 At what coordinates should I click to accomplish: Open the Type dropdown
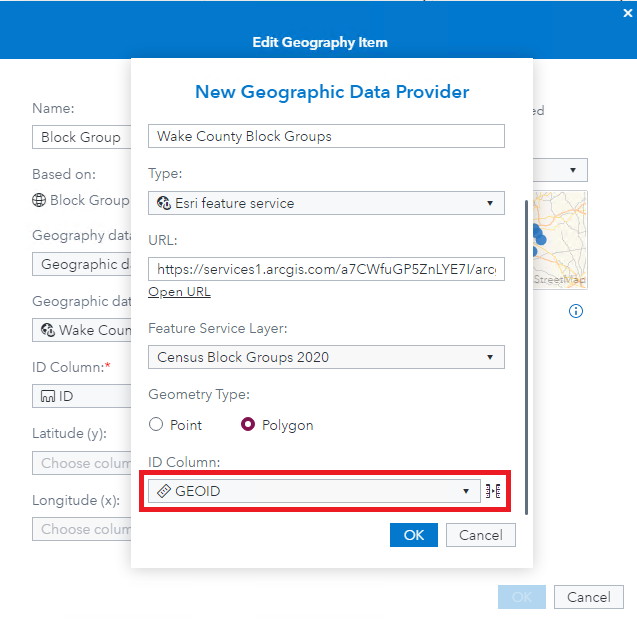click(326, 203)
